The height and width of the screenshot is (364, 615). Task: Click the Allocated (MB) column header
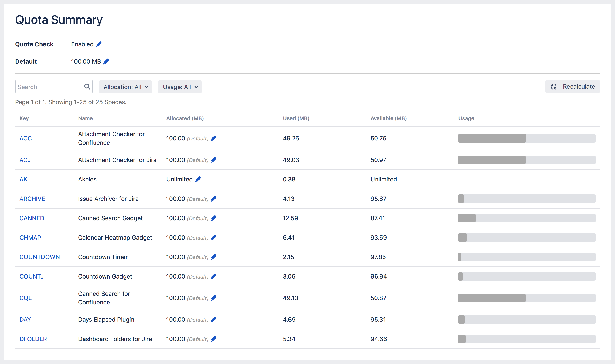[185, 118]
